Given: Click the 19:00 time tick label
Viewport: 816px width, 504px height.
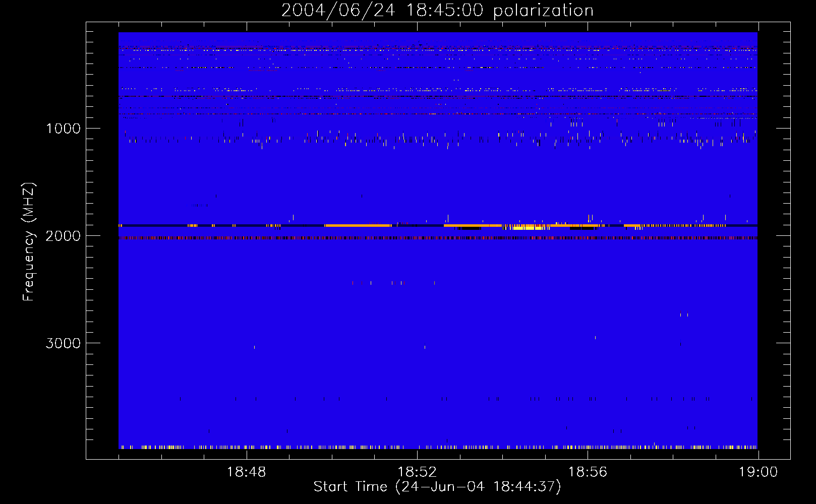Looking at the screenshot, I should tap(758, 472).
